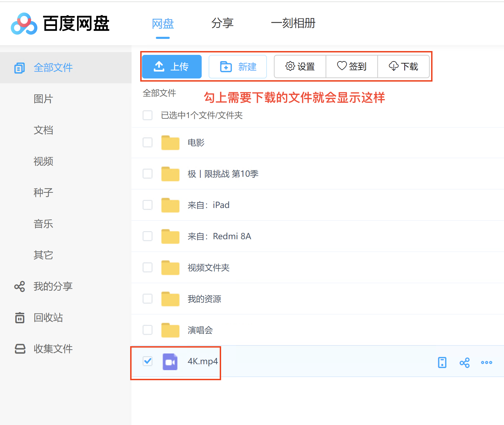The height and width of the screenshot is (425, 504).
Task: Check the box for 来自：Redmi 8A
Action: click(148, 236)
